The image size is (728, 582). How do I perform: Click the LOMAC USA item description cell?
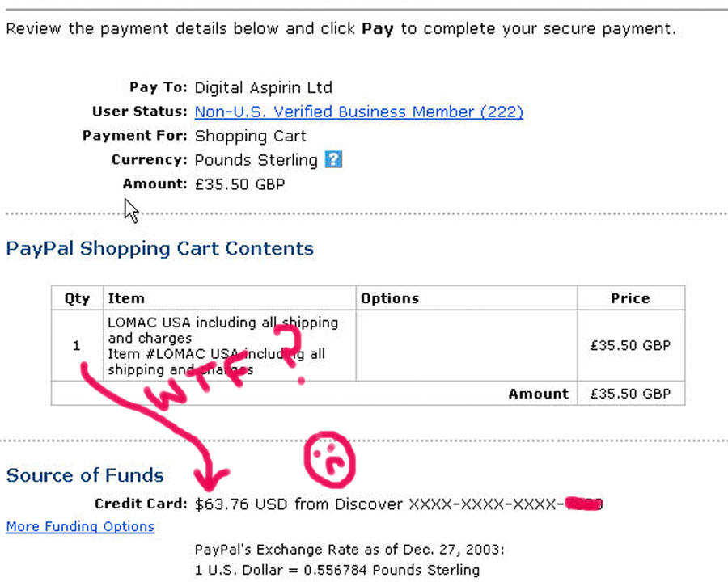pos(230,346)
